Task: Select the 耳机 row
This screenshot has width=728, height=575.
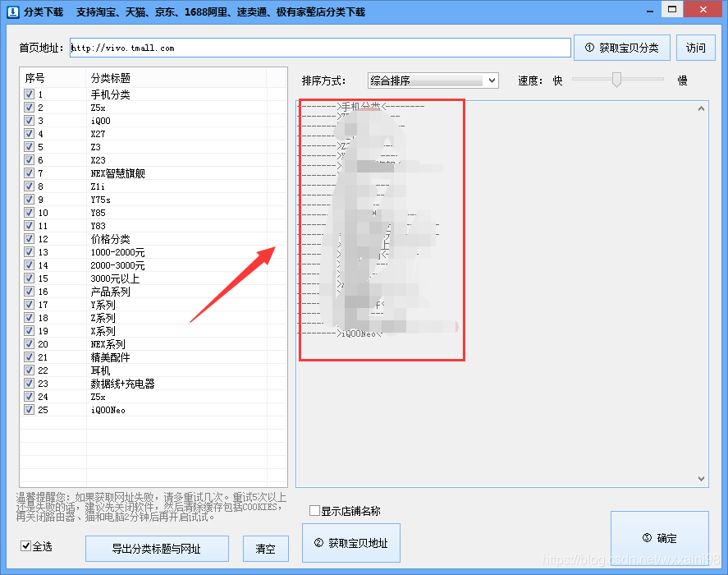Action: coord(153,370)
